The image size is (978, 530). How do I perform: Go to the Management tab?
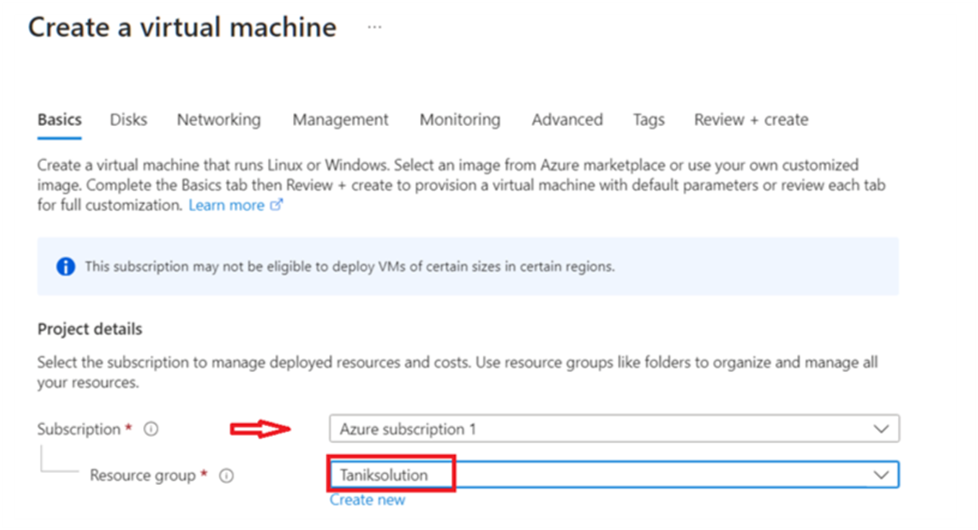click(340, 120)
